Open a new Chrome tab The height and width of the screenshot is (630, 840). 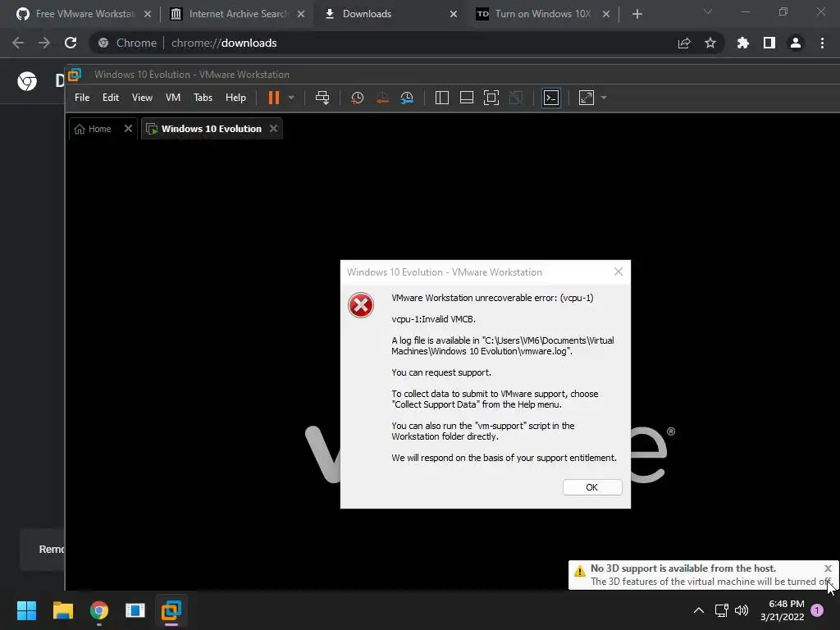click(637, 14)
